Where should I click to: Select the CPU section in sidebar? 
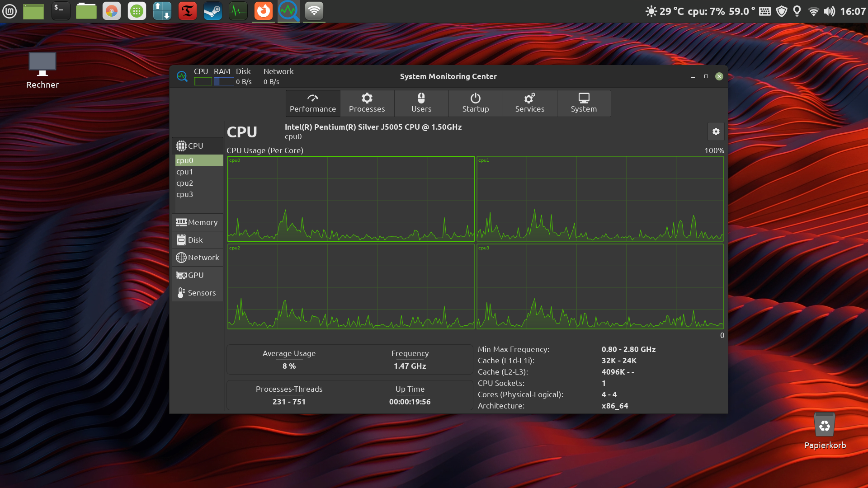point(198,146)
